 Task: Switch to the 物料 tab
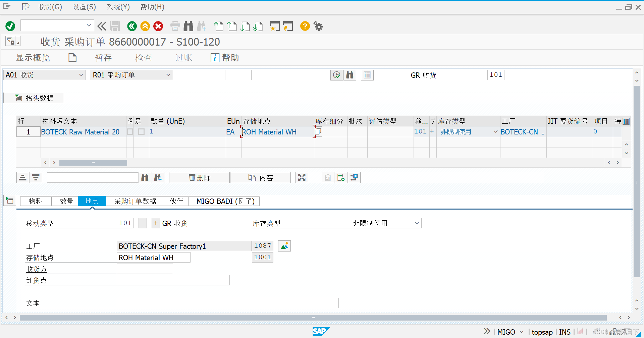click(x=36, y=201)
